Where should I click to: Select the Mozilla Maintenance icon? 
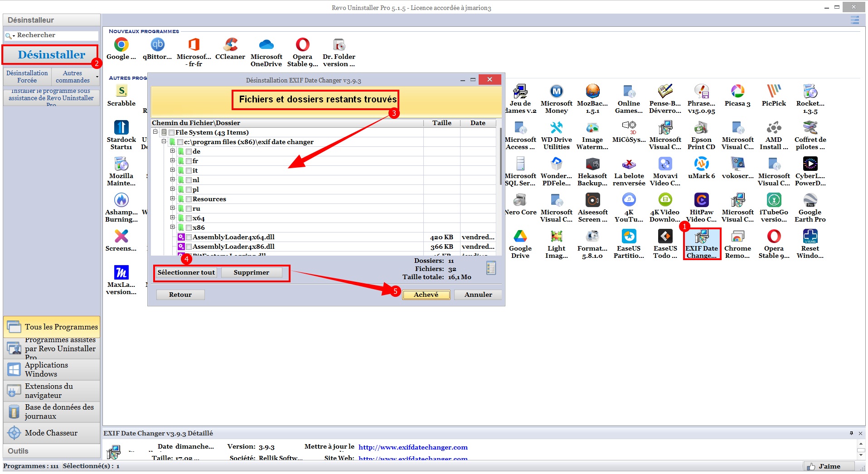(x=121, y=164)
